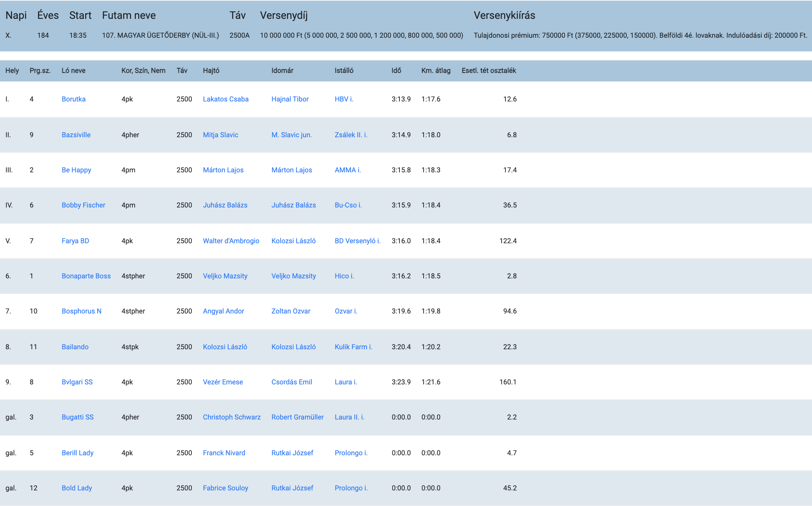Screen dimensions: 812x506
Task: Click the Idő column header
Action: click(x=396, y=71)
